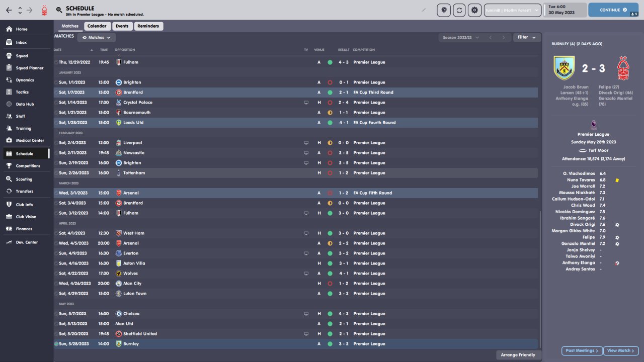Open the Transfers sidebar icon
The width and height of the screenshot is (644, 362).
point(9,191)
